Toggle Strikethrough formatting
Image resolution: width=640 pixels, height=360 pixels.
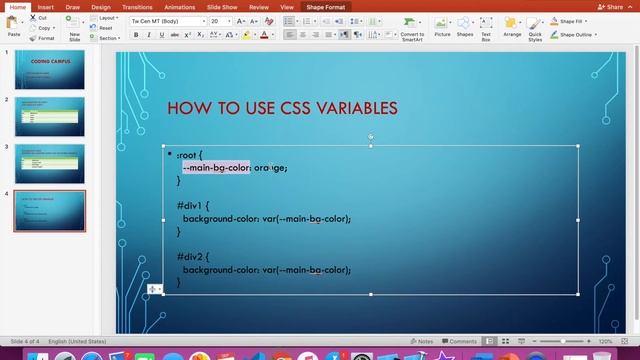coord(174,35)
